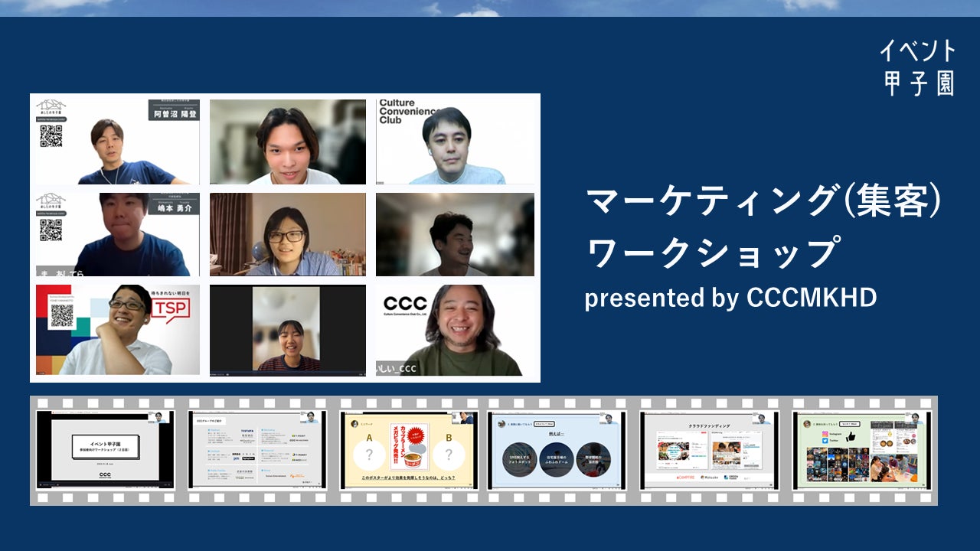Open the A/B poster quiz slide thumbnail
The width and height of the screenshot is (980, 551).
409,451
